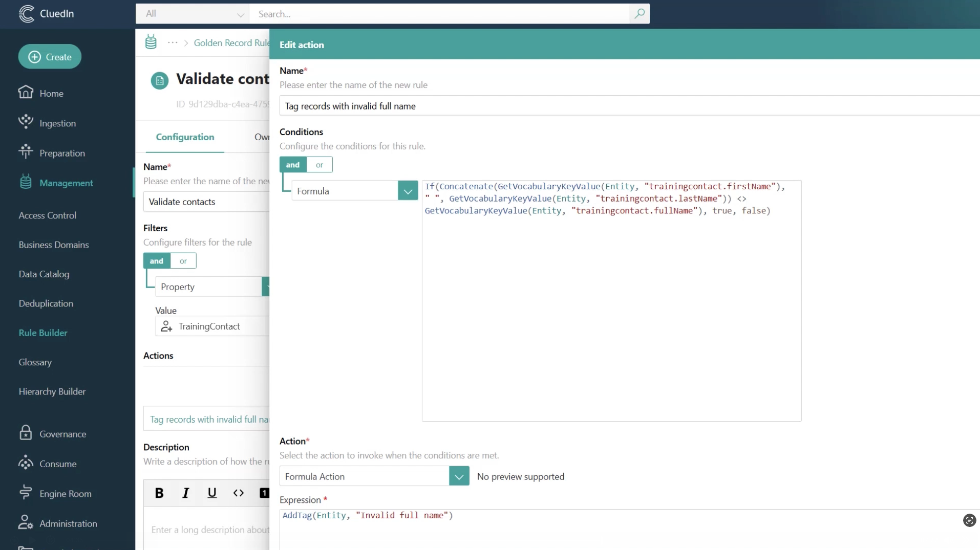Select 'and' operator in Conditions

(293, 165)
